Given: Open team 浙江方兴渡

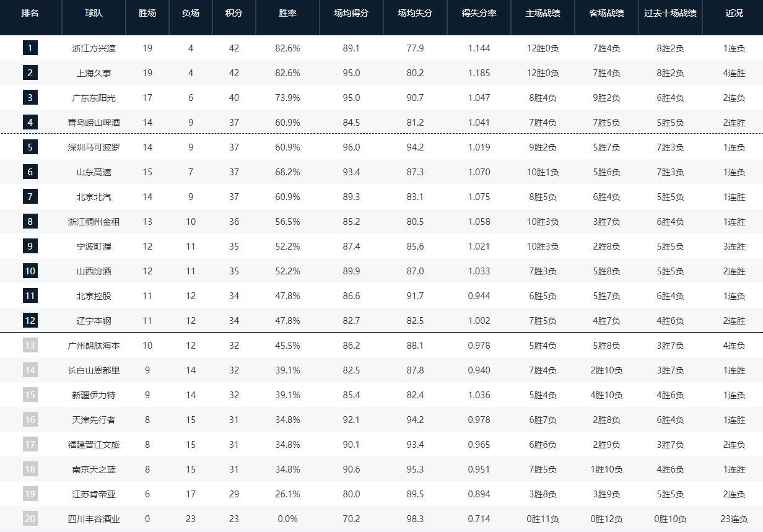Looking at the screenshot, I should 94,48.
